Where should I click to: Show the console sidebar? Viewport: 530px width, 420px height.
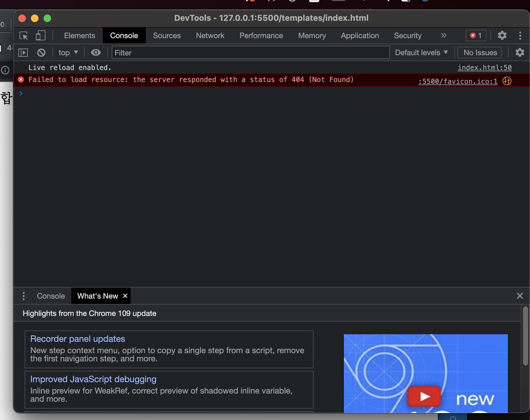(23, 53)
